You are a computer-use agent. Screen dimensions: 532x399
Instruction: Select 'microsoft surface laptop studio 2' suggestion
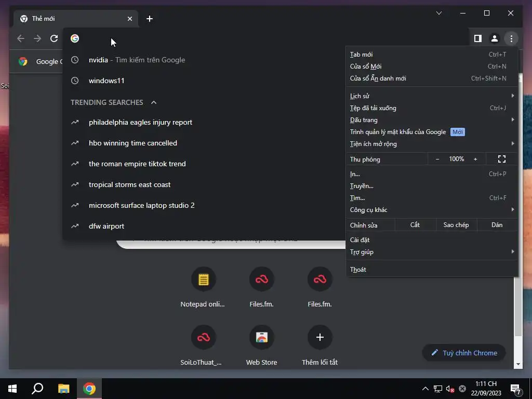pyautogui.click(x=204, y=205)
